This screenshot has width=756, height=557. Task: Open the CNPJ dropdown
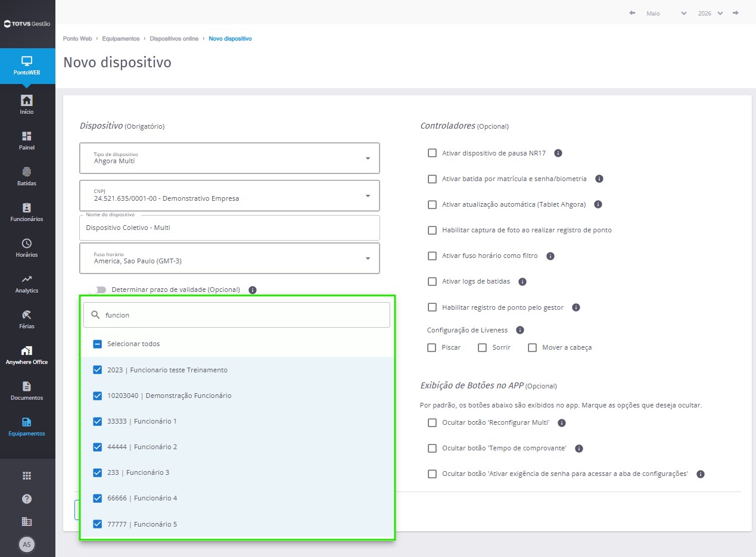[229, 195]
